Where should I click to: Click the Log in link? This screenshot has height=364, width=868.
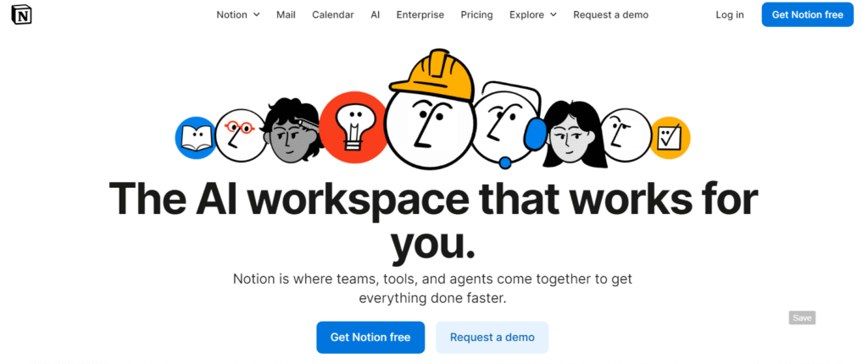pyautogui.click(x=730, y=15)
